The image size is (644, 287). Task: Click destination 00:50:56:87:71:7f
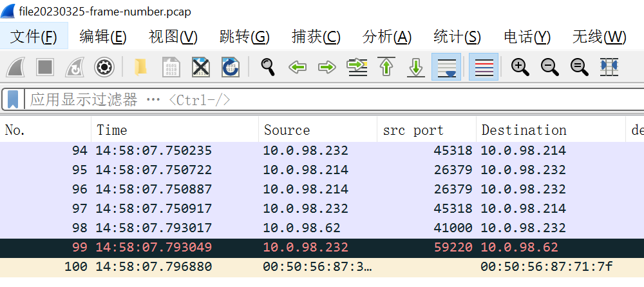(x=547, y=266)
